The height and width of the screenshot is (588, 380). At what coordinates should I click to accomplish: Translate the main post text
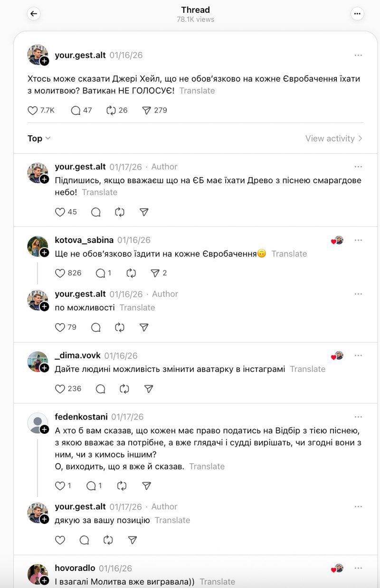coord(197,91)
